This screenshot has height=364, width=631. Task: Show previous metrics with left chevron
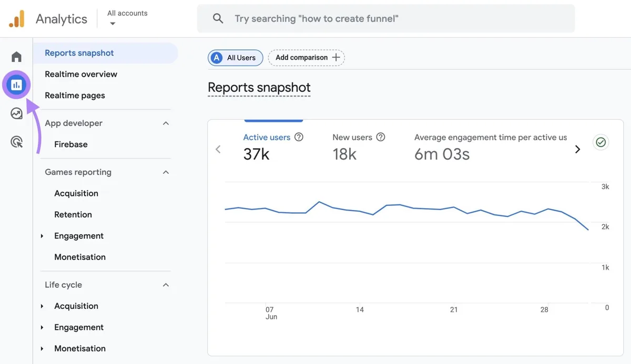pos(218,149)
